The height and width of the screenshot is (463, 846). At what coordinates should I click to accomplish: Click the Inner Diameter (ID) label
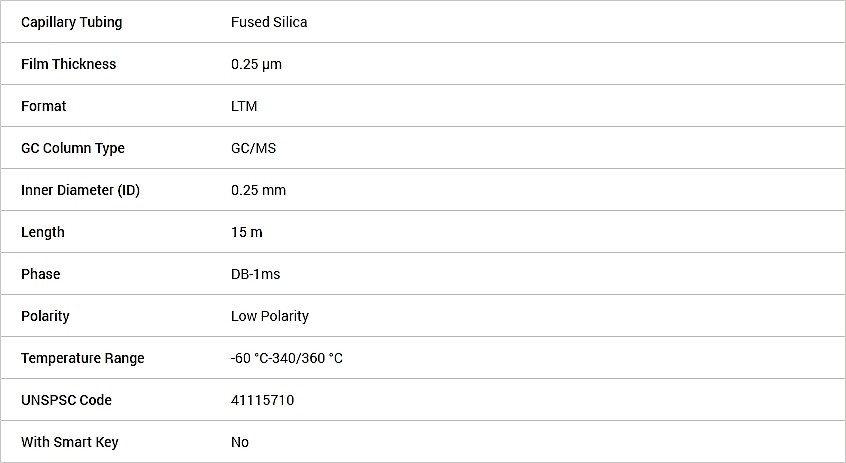(80, 190)
